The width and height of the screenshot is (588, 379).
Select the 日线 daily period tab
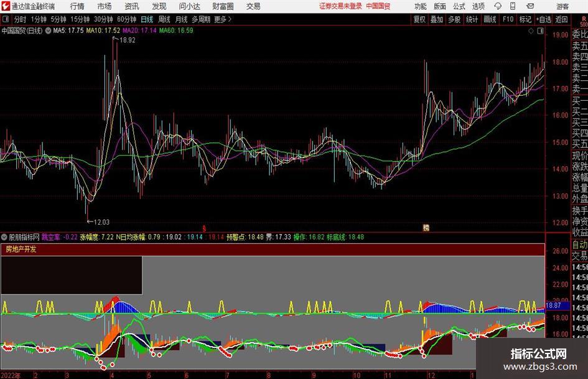pos(147,19)
